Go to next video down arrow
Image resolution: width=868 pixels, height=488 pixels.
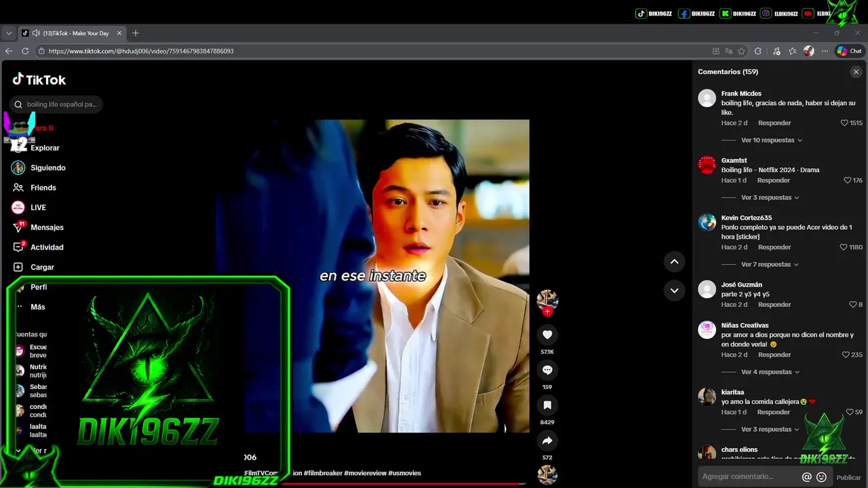(674, 290)
